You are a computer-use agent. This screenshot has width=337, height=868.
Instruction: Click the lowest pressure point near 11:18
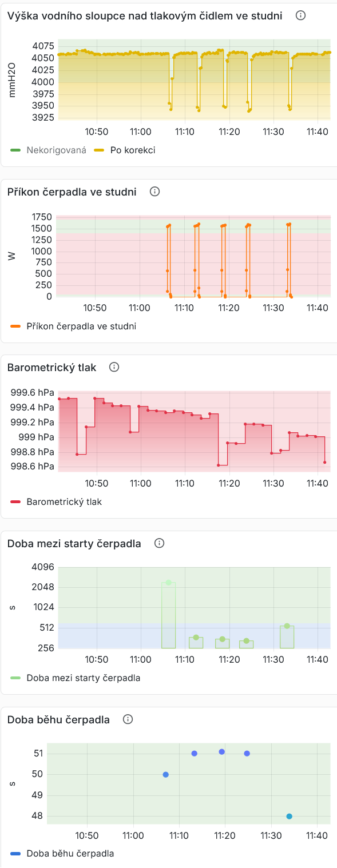point(219,465)
